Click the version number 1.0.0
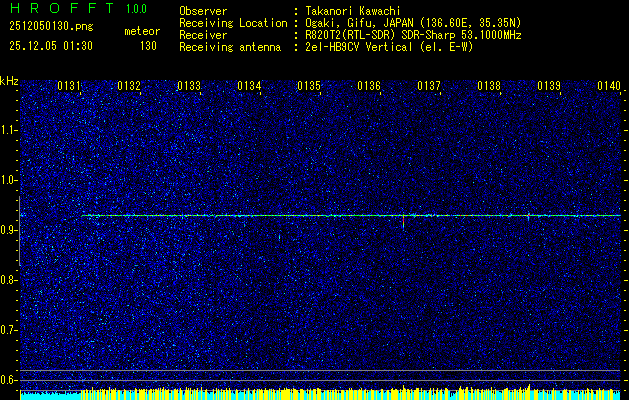The image size is (629, 400). pyautogui.click(x=136, y=9)
